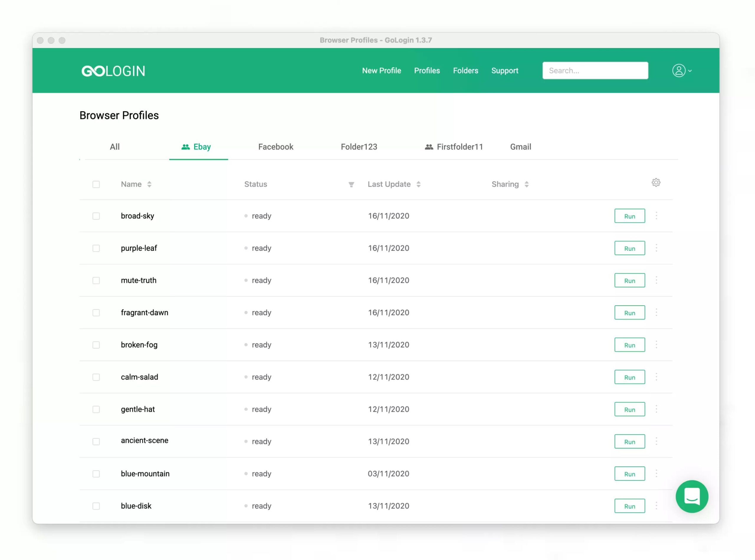Go to Profiles in the navigation
Screen dimensions: 755x560
(427, 71)
